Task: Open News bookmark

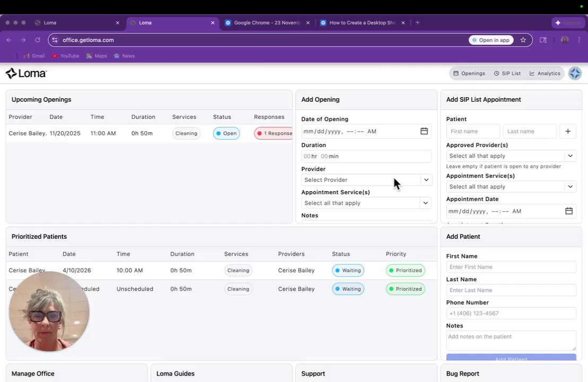Action: click(x=125, y=56)
